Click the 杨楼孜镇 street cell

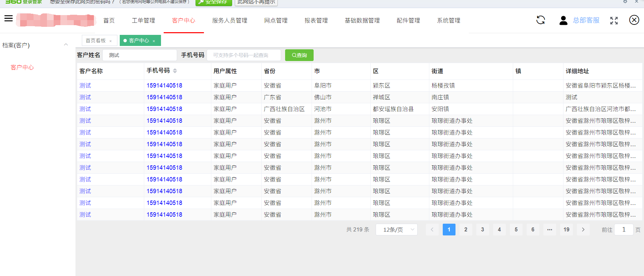click(x=443, y=86)
